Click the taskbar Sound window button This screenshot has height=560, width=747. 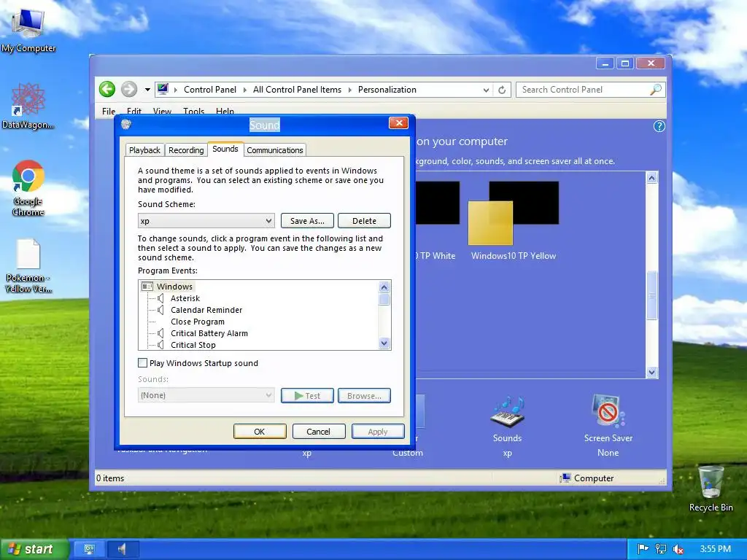[123, 549]
